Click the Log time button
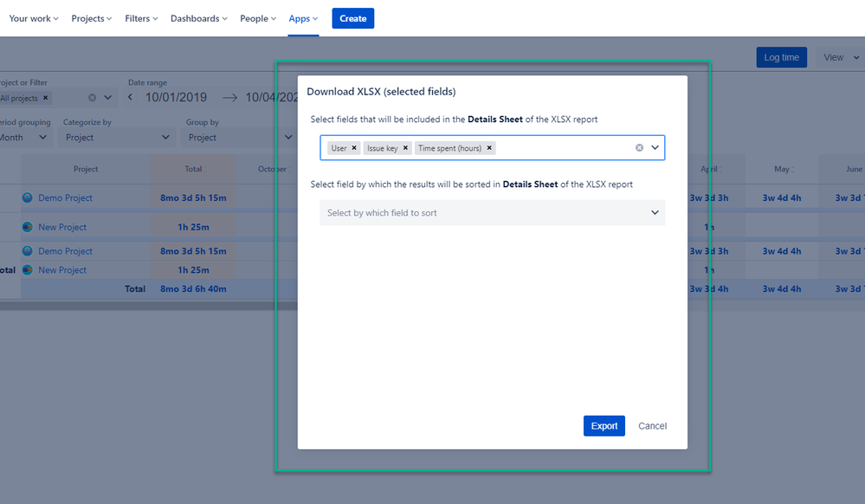 (x=781, y=57)
